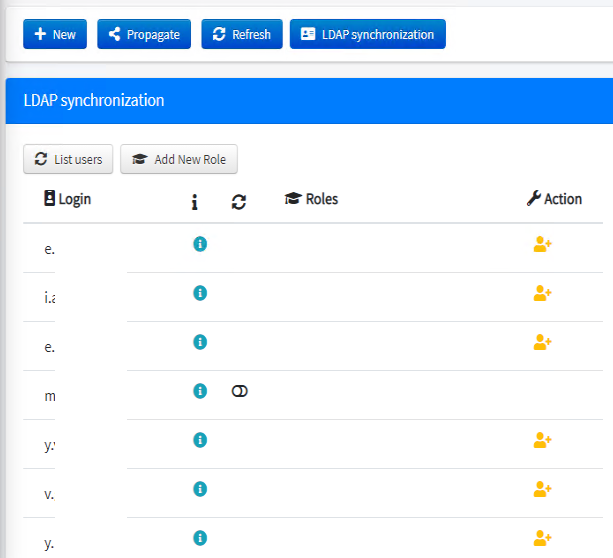Add user from first row e.
613x558 pixels.
[543, 244]
